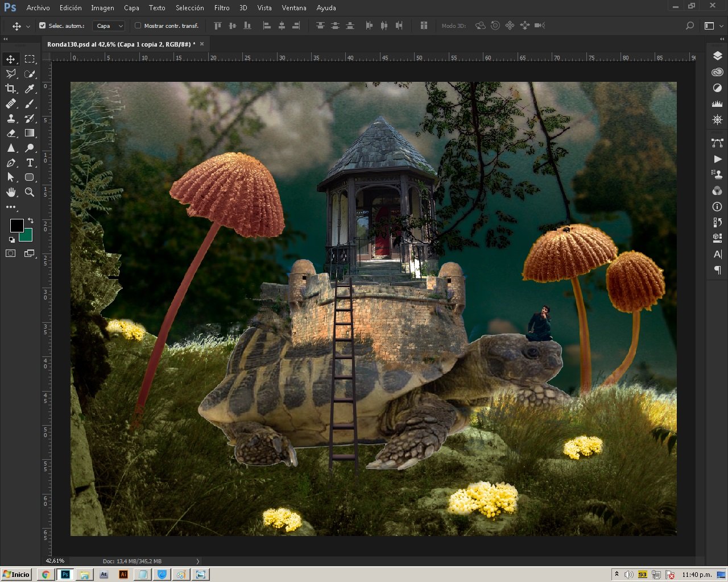
Task: Close the Ronda130.psd document tab
Action: pos(202,44)
